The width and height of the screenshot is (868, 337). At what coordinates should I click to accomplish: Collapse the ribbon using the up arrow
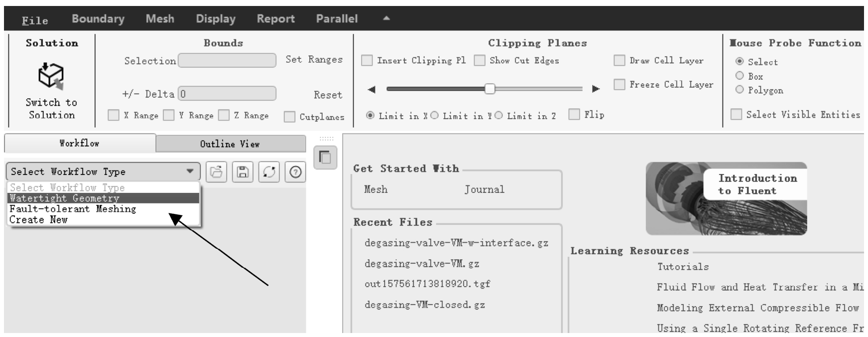386,18
